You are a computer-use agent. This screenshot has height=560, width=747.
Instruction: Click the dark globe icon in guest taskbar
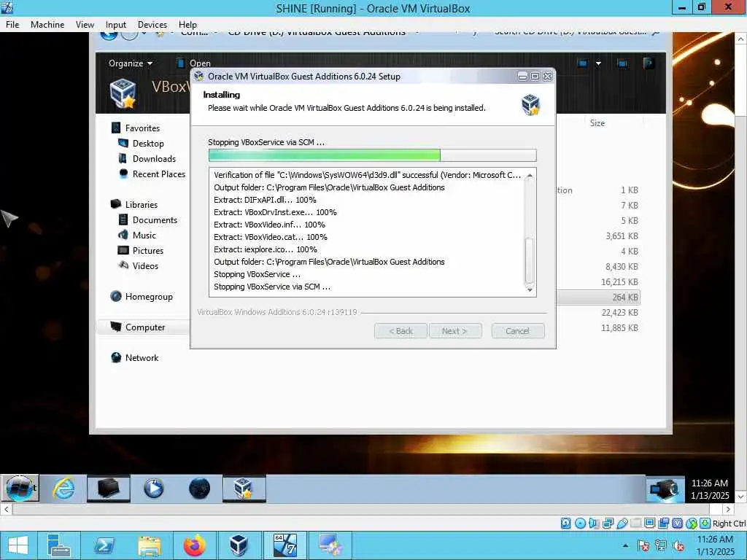click(x=199, y=488)
